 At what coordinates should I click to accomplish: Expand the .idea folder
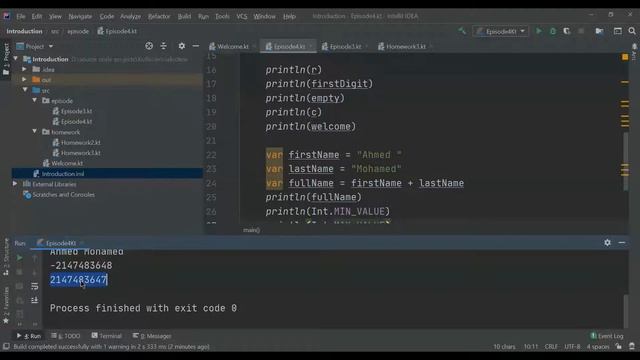pyautogui.click(x=24, y=69)
